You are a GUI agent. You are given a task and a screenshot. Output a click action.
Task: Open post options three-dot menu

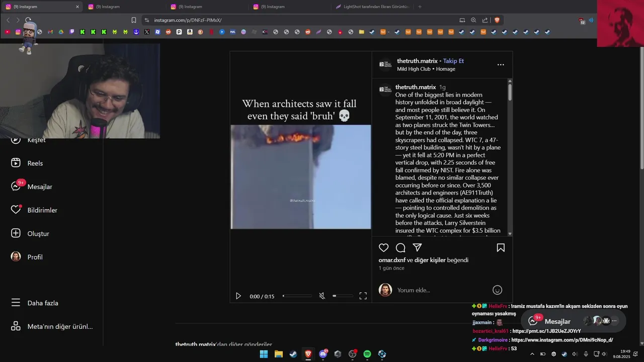pyautogui.click(x=501, y=64)
